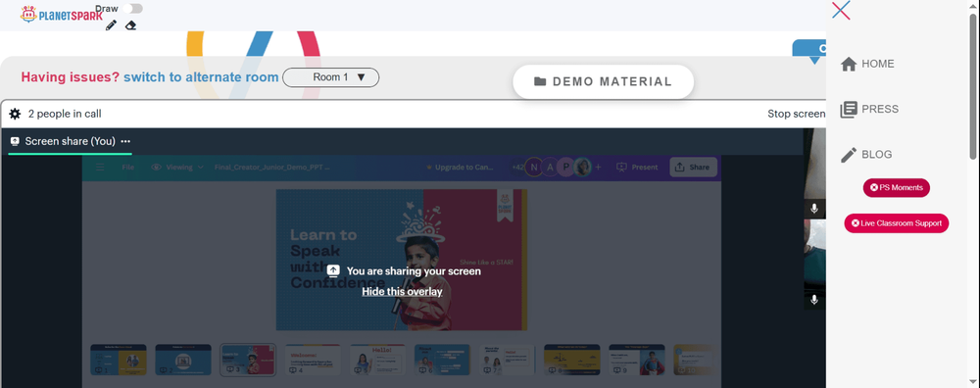Image resolution: width=980 pixels, height=388 pixels.
Task: Click the +42 collaborators badge
Action: pyautogui.click(x=518, y=168)
